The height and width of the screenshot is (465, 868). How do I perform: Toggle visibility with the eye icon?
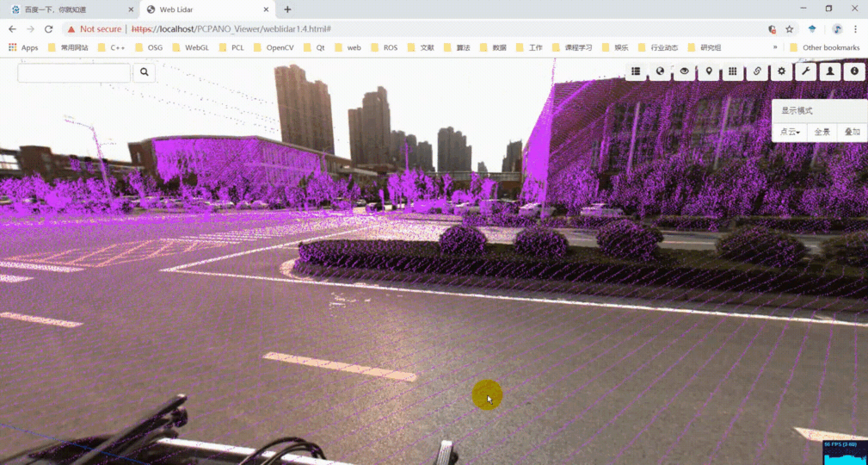click(x=685, y=71)
